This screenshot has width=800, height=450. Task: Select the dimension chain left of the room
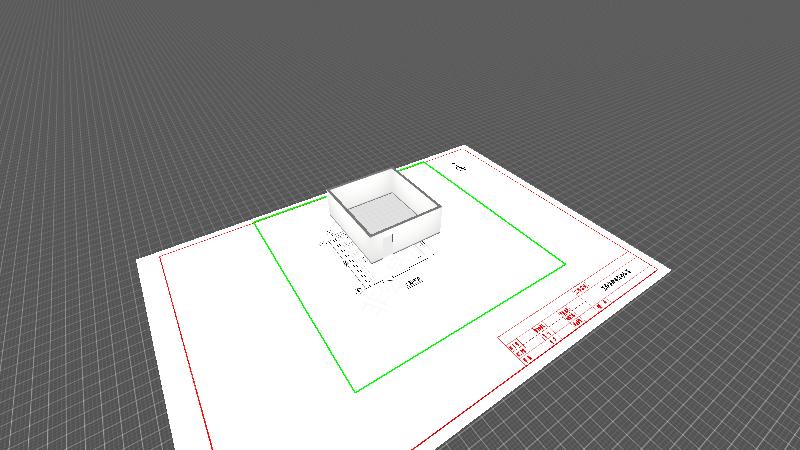pos(345,262)
